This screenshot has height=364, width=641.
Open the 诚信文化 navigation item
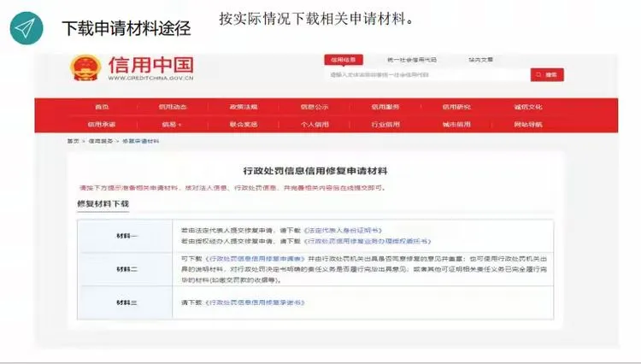527,107
